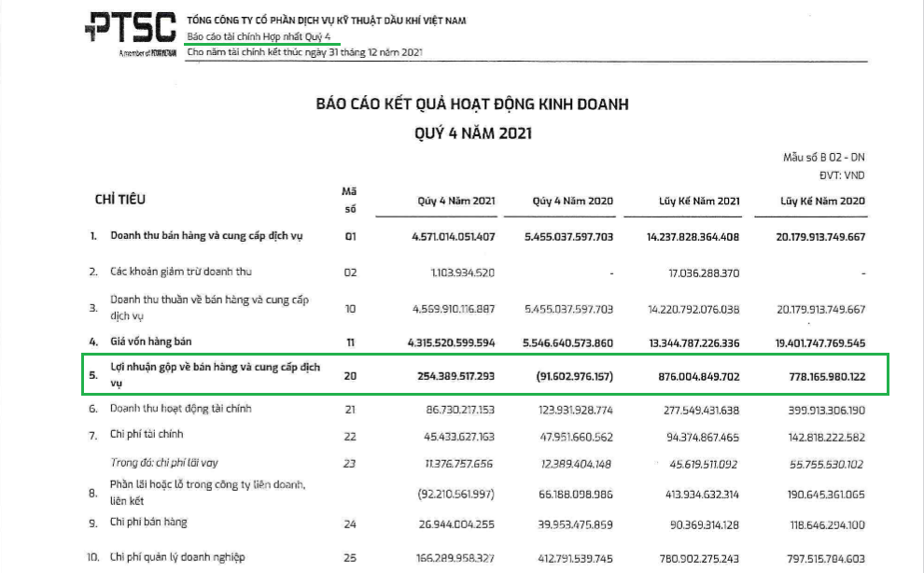The height and width of the screenshot is (573, 924).
Task: Click value '4.315.520.599.594'
Action: (x=452, y=343)
